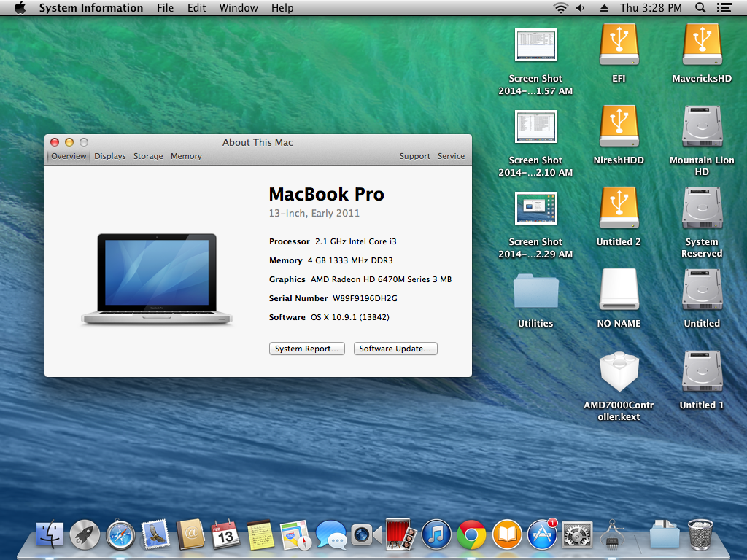The image size is (747, 560).
Task: Switch to Displays tab
Action: [110, 156]
